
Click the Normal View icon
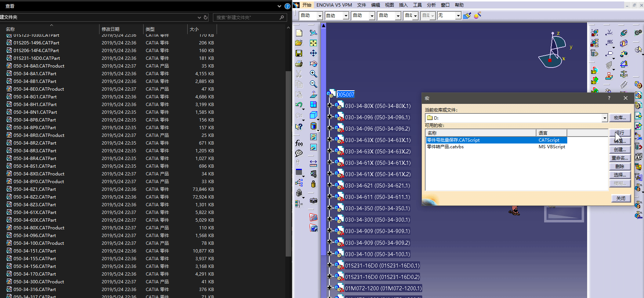point(313,94)
